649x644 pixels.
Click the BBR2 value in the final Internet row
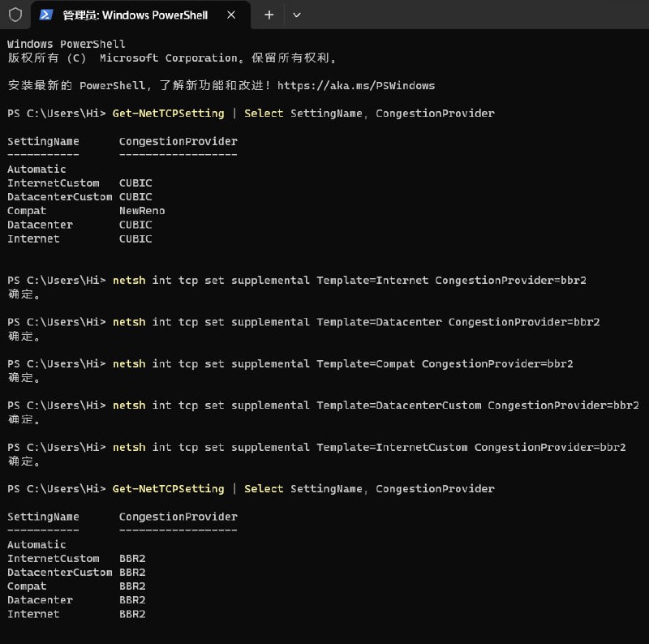(132, 614)
